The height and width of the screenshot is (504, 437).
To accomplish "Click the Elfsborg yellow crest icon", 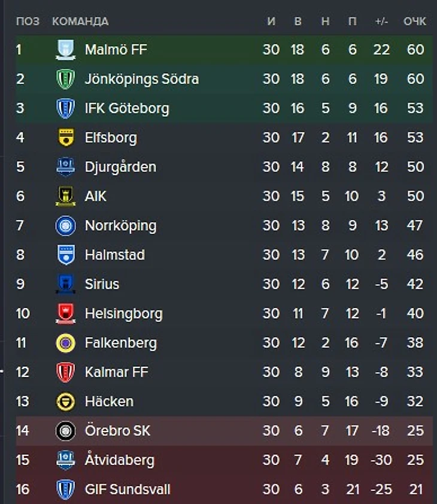I will (66, 138).
